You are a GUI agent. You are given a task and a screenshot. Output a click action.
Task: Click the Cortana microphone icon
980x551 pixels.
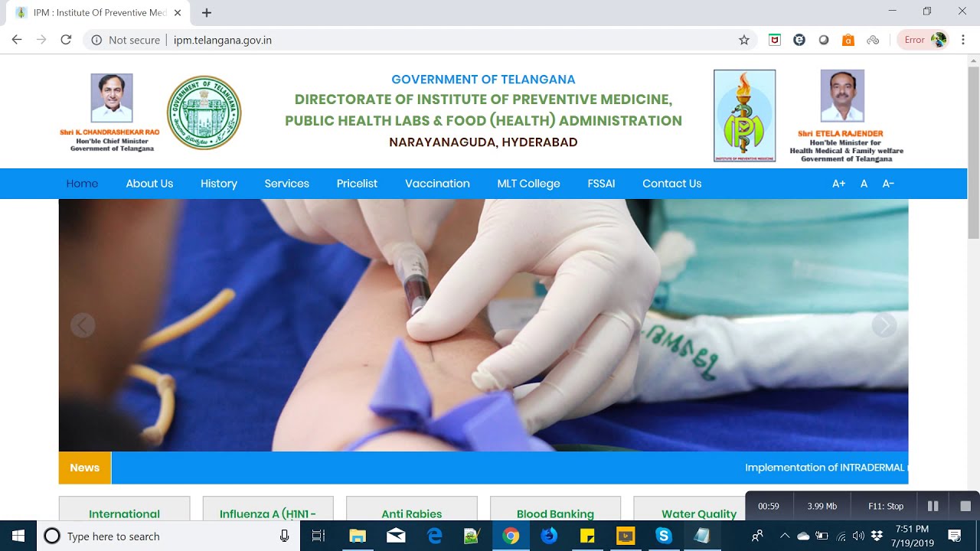(284, 536)
